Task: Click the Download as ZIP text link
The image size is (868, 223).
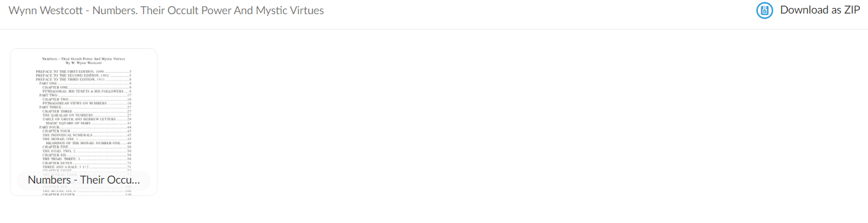Action: pyautogui.click(x=820, y=10)
